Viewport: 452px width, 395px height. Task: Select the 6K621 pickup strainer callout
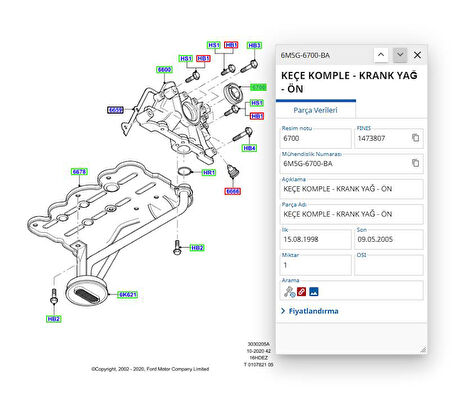coord(128,294)
